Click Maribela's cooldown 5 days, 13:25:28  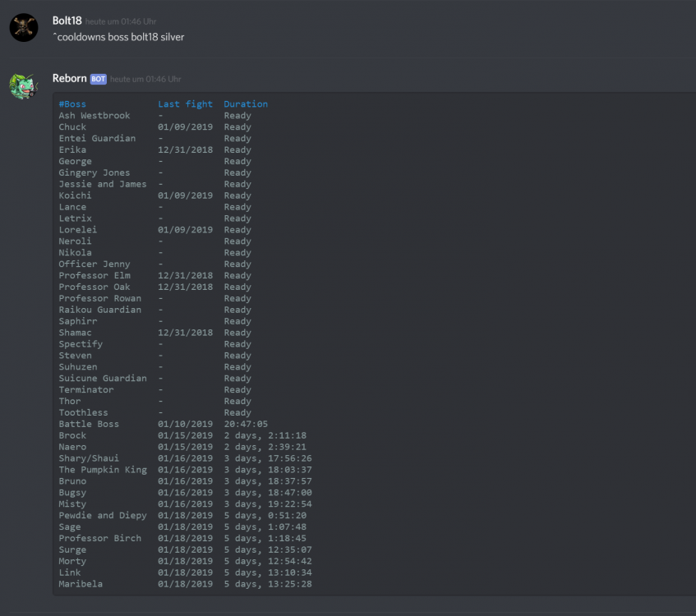267,585
